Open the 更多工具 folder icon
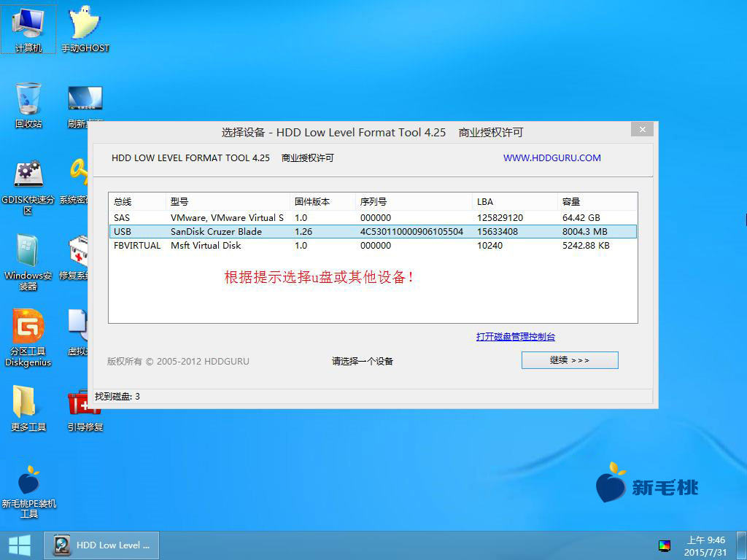The height and width of the screenshot is (560, 747). (x=28, y=408)
